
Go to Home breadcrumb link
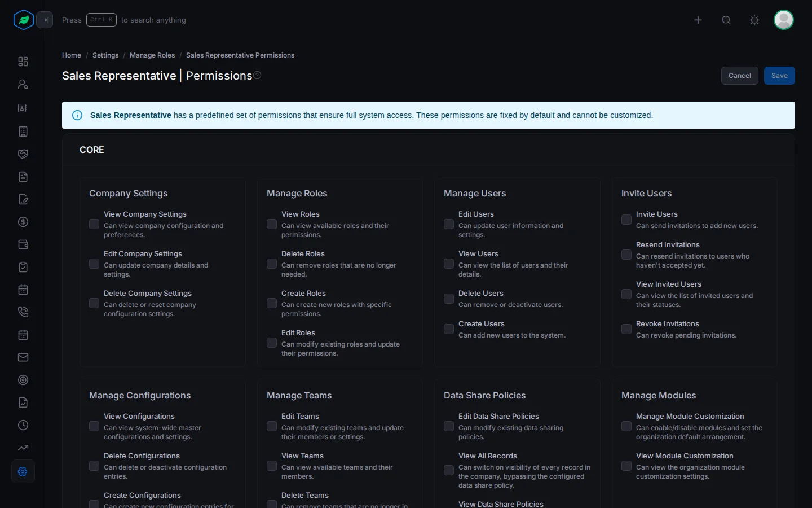[x=72, y=55]
